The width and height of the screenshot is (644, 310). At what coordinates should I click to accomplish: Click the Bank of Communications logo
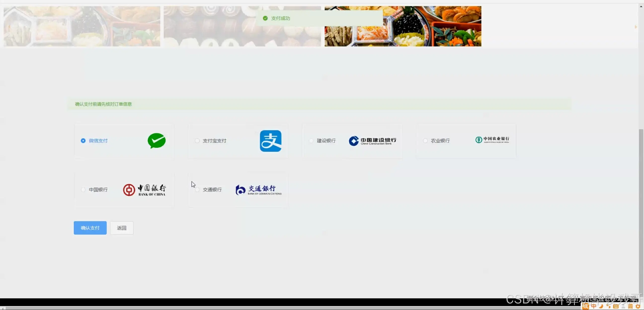point(258,189)
